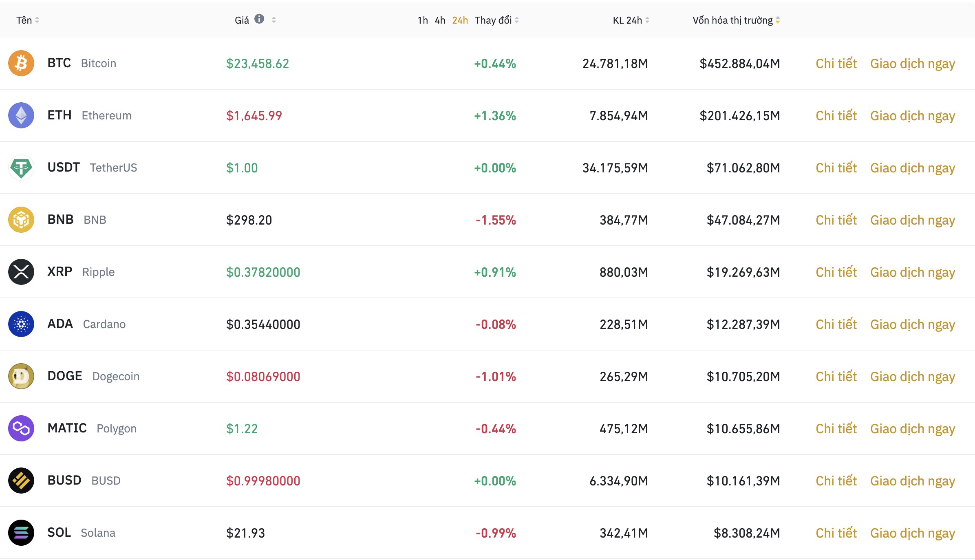Screen dimensions: 975x560
Task: Click Solana market cap $8.308,24M
Action: pyautogui.click(x=747, y=533)
